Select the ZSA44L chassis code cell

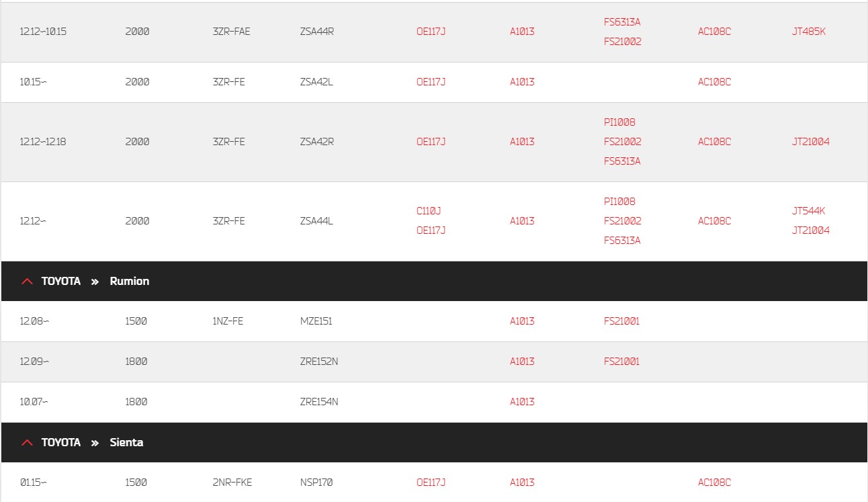tap(316, 221)
